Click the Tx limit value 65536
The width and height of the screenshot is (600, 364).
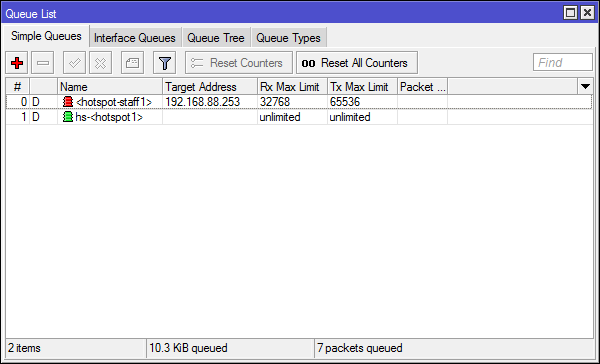coord(345,102)
